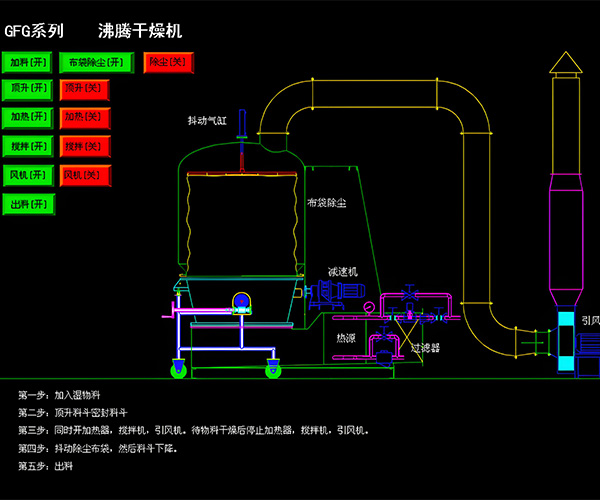This screenshot has height=500, width=600.
Task: Select the right green caster wheel
Action: (273, 370)
